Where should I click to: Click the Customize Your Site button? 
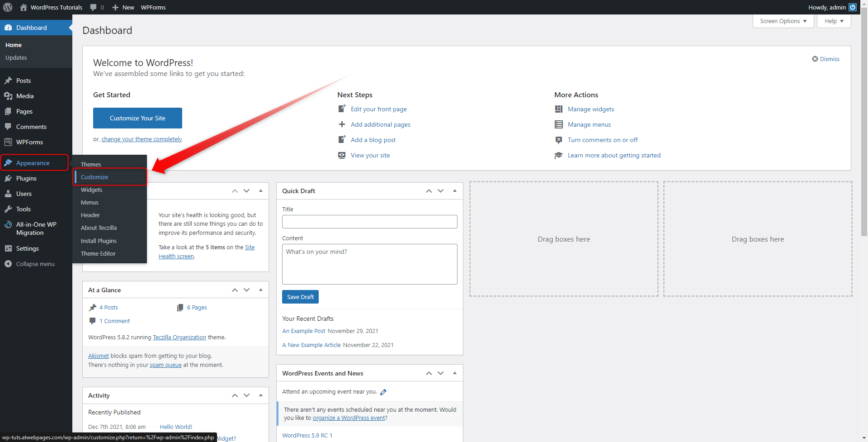click(137, 118)
